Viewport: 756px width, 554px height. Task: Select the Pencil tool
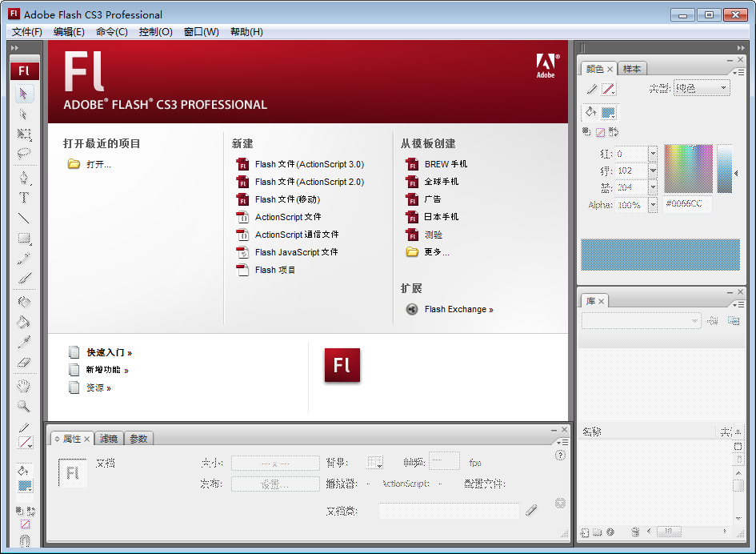[x=24, y=259]
